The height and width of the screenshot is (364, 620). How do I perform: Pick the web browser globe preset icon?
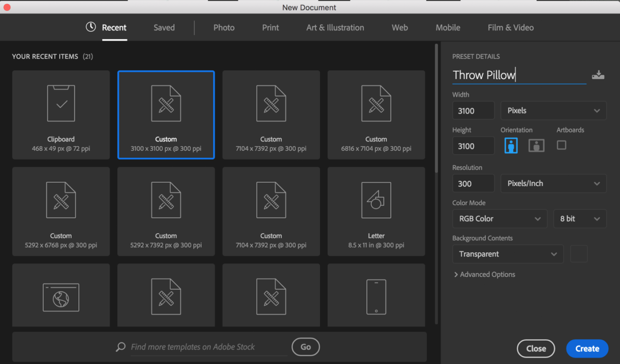61,296
